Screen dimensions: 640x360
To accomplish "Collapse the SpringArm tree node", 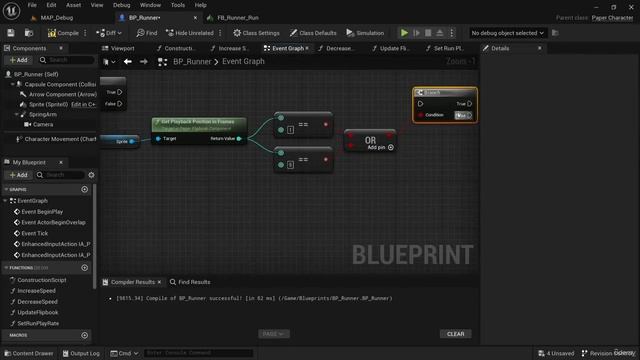I will [x=16, y=114].
